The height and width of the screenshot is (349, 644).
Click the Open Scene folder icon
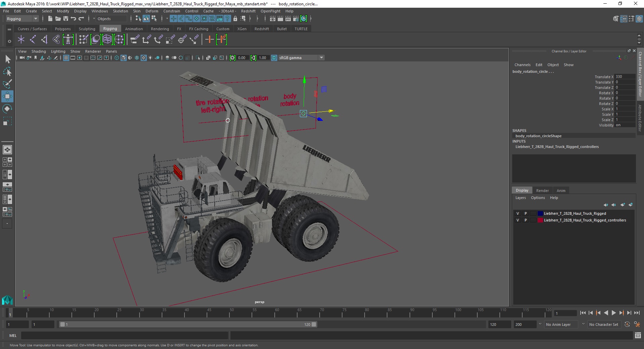coord(58,19)
